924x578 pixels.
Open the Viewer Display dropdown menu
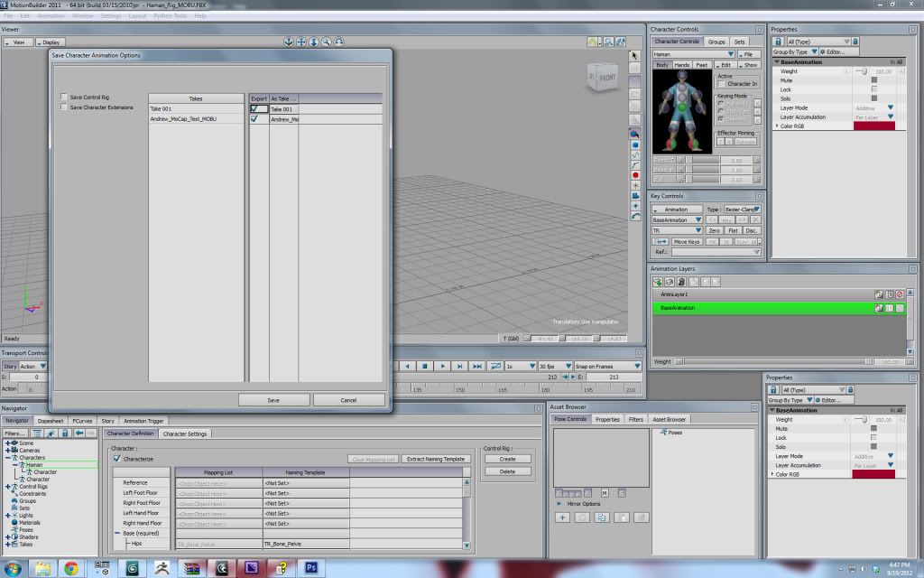51,42
